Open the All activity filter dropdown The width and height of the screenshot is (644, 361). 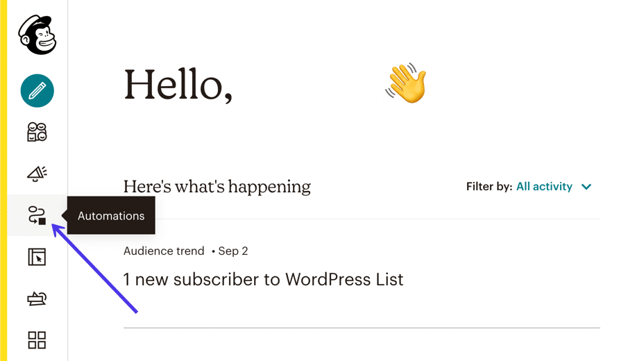click(544, 187)
